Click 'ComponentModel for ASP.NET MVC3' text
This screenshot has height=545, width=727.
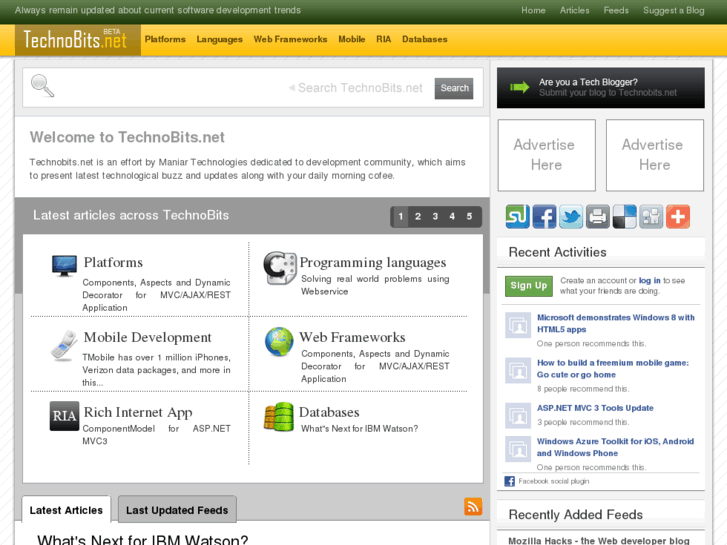(156, 435)
